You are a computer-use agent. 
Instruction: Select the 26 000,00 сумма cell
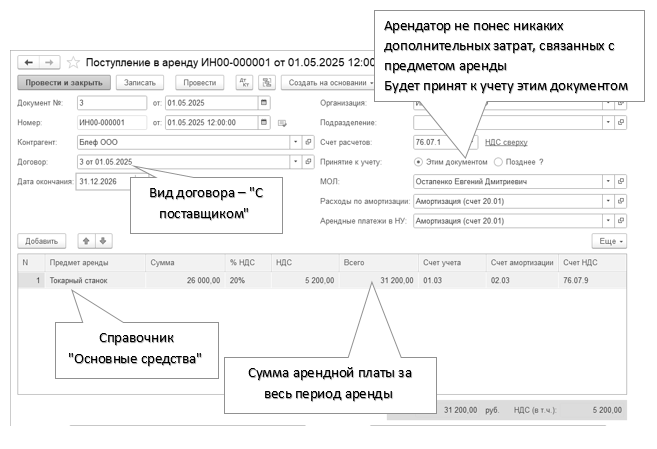pyautogui.click(x=185, y=280)
